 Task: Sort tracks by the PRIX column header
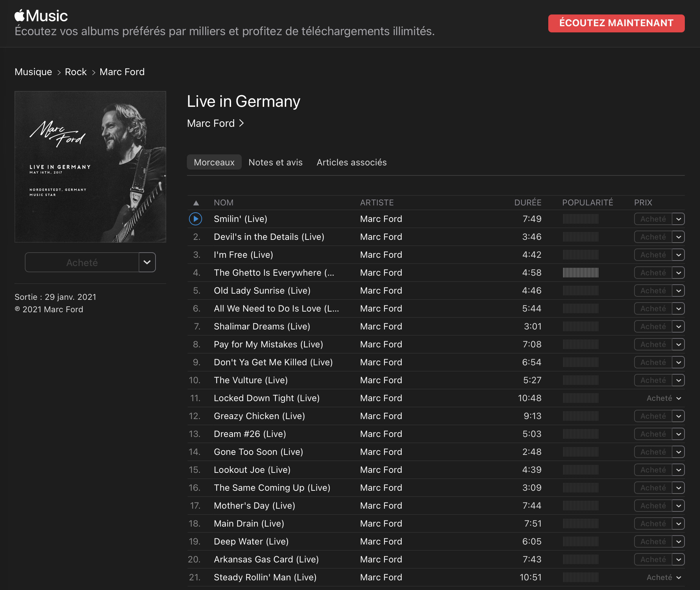643,203
